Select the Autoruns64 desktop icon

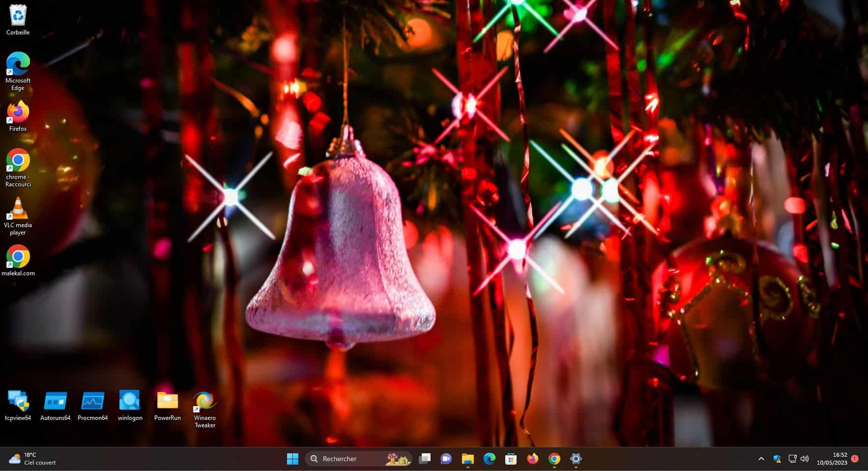pos(56,405)
